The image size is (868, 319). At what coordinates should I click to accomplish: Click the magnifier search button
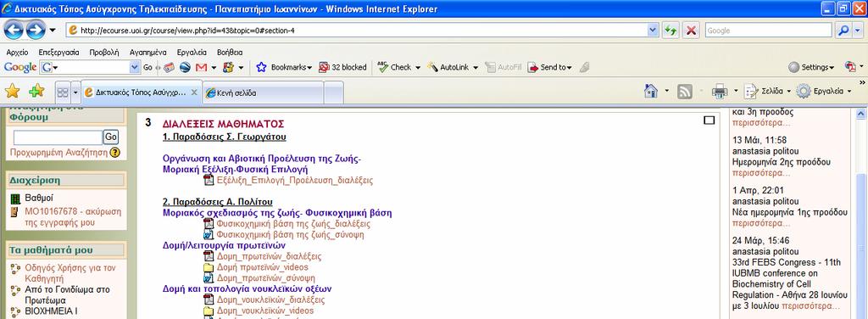(843, 31)
